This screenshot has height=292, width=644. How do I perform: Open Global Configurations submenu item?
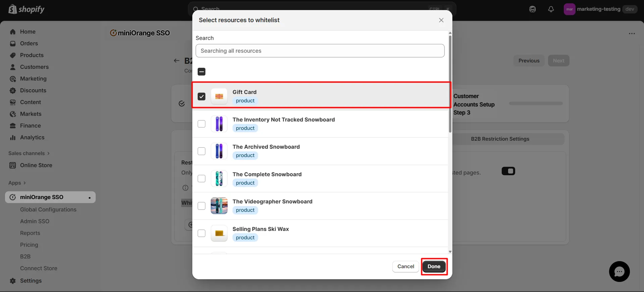tap(48, 209)
